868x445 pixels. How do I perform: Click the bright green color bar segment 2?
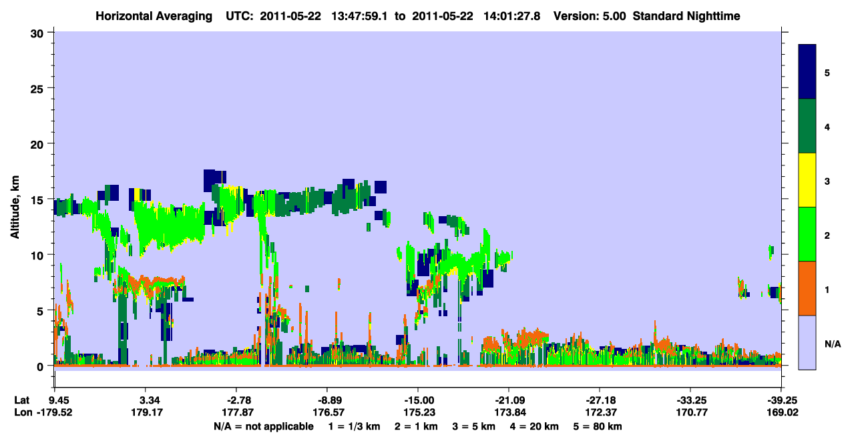tap(807, 234)
